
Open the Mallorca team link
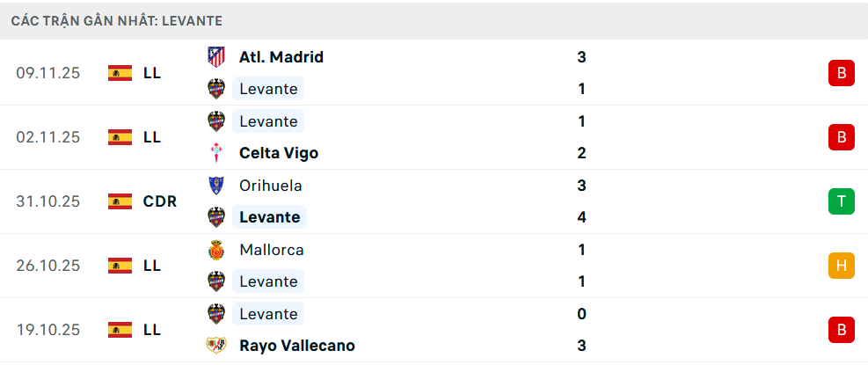click(x=272, y=250)
